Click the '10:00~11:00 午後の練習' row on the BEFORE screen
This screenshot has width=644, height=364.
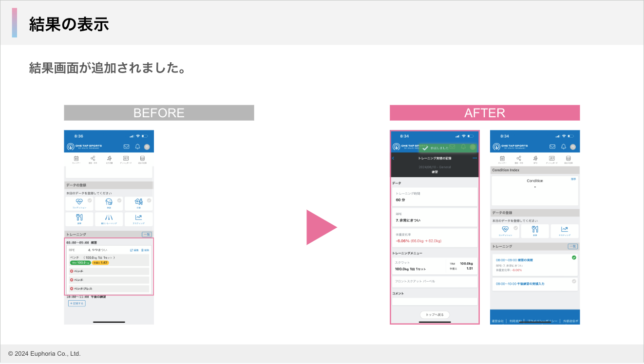coord(86,297)
